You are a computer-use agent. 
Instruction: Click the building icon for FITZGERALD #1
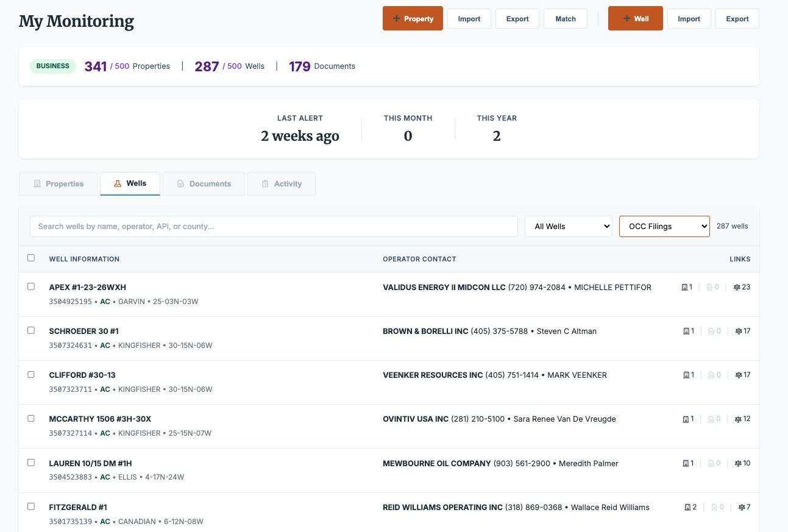(x=687, y=507)
